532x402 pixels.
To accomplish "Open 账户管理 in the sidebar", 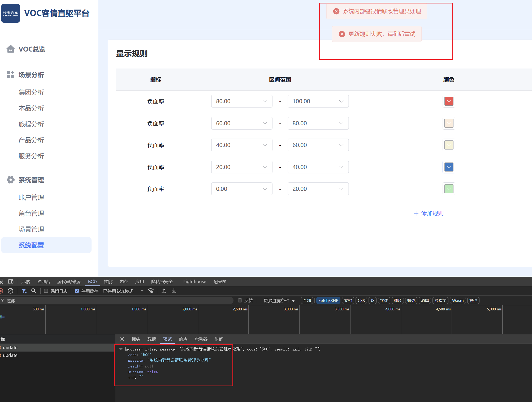I will click(31, 198).
